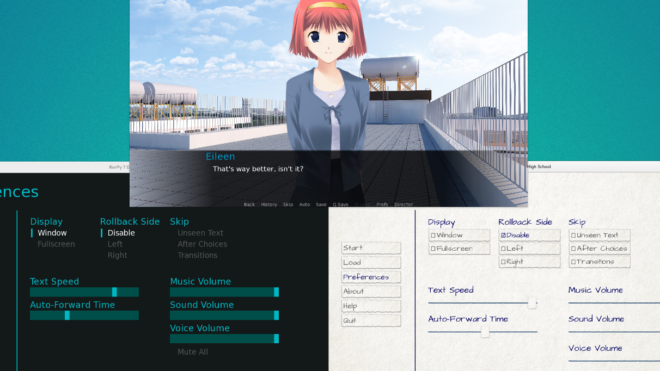The height and width of the screenshot is (371, 660).
Task: Click Quit in paper-themed window menu
Action: [371, 320]
